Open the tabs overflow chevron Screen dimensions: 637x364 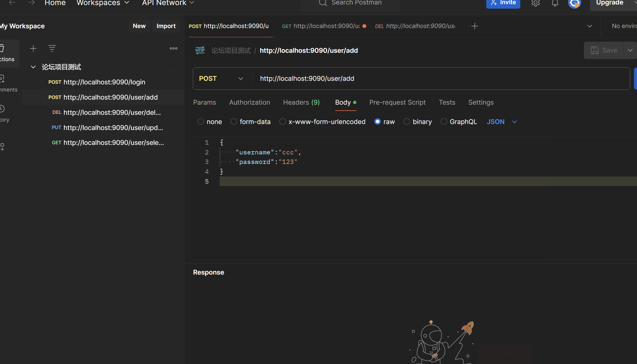tap(590, 26)
